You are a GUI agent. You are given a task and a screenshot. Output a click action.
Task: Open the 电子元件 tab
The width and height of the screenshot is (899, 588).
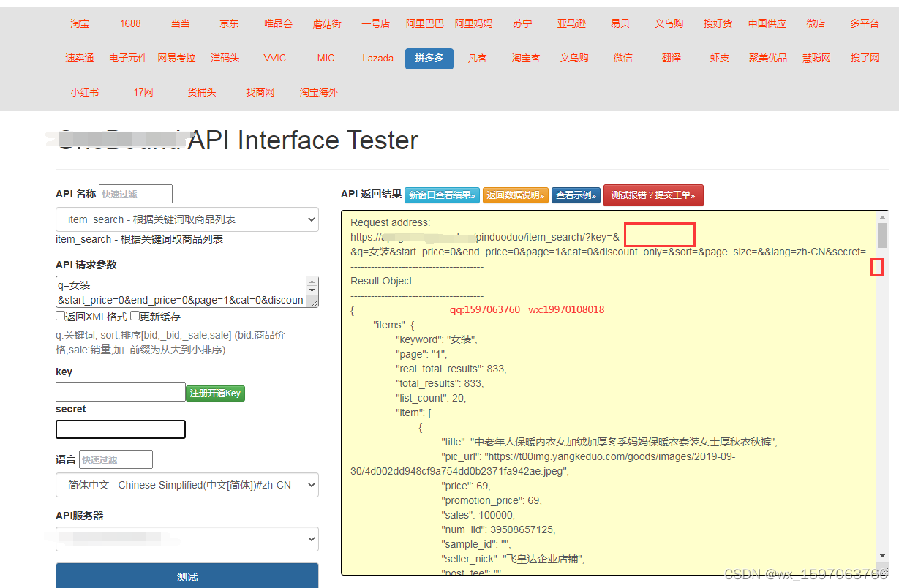pyautogui.click(x=128, y=58)
